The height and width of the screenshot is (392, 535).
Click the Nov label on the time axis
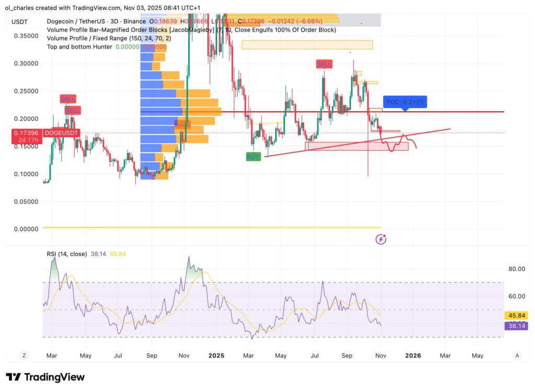(x=380, y=355)
